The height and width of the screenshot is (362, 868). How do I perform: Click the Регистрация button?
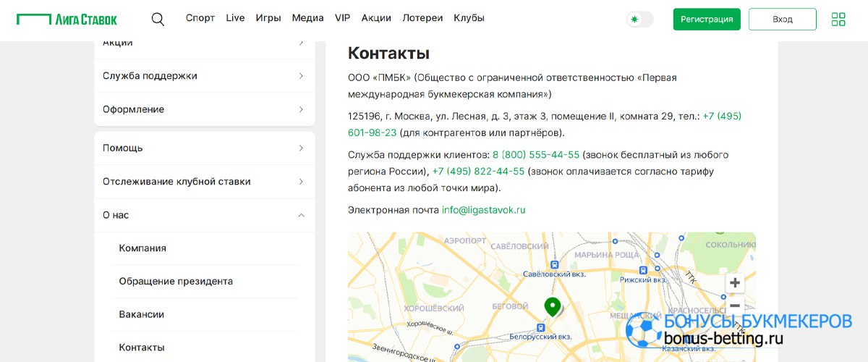click(707, 20)
